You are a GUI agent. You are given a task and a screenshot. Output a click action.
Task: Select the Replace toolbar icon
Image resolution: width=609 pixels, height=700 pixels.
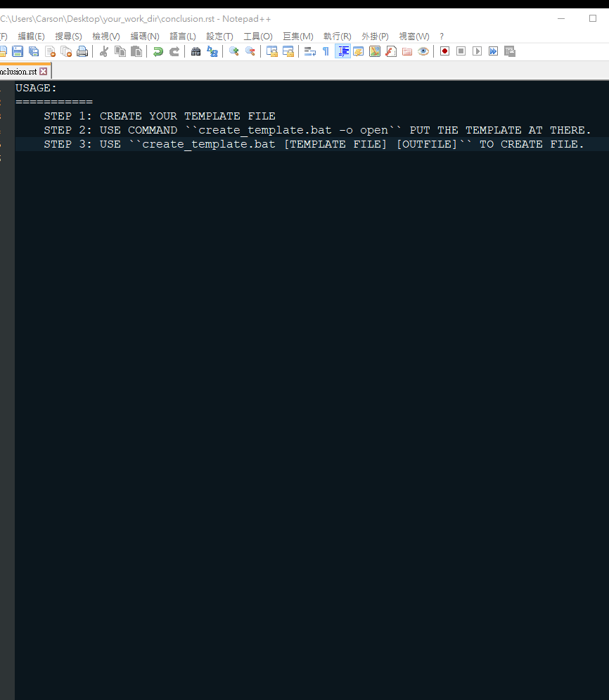pyautogui.click(x=212, y=51)
